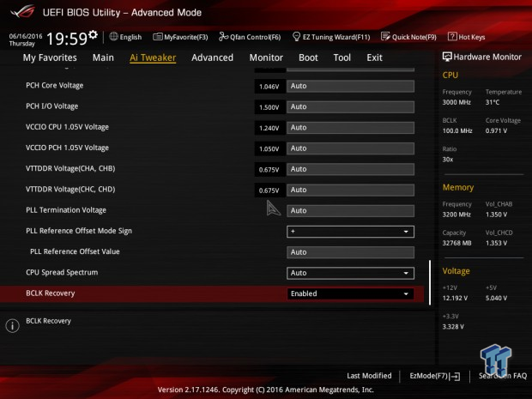
Task: Click the Memory frequency 3200 MHz value
Action: (456, 215)
